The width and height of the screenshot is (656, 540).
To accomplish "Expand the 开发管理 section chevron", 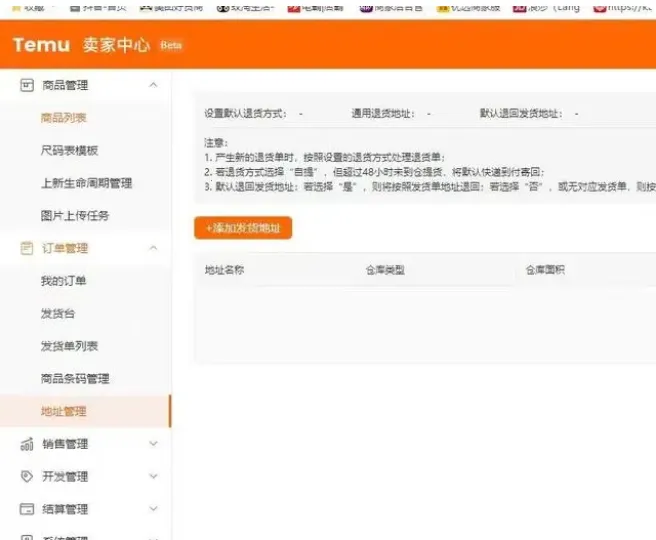I will (153, 477).
